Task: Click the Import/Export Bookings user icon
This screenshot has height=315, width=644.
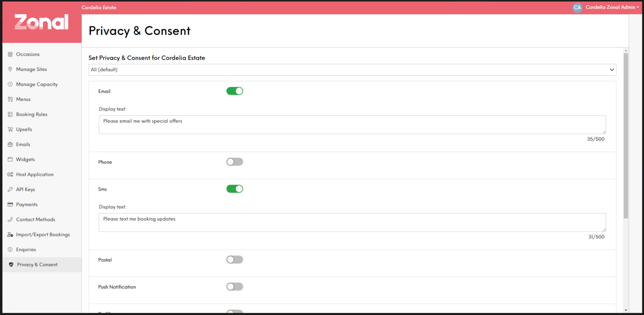Action: (10, 234)
